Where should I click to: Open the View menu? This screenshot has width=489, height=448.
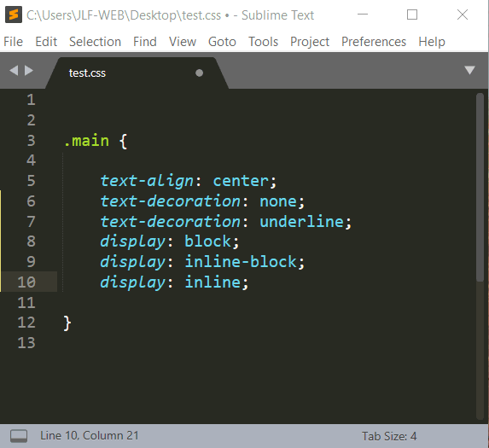(x=183, y=42)
